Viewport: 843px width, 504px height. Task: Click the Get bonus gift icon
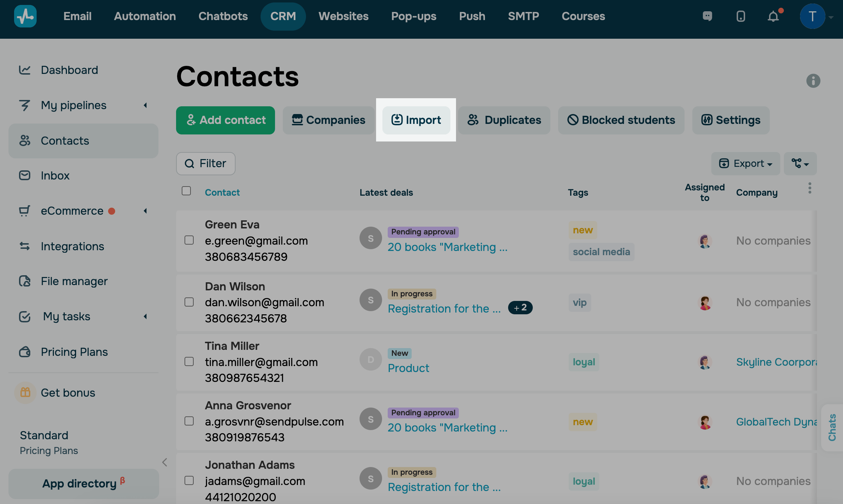coord(25,392)
